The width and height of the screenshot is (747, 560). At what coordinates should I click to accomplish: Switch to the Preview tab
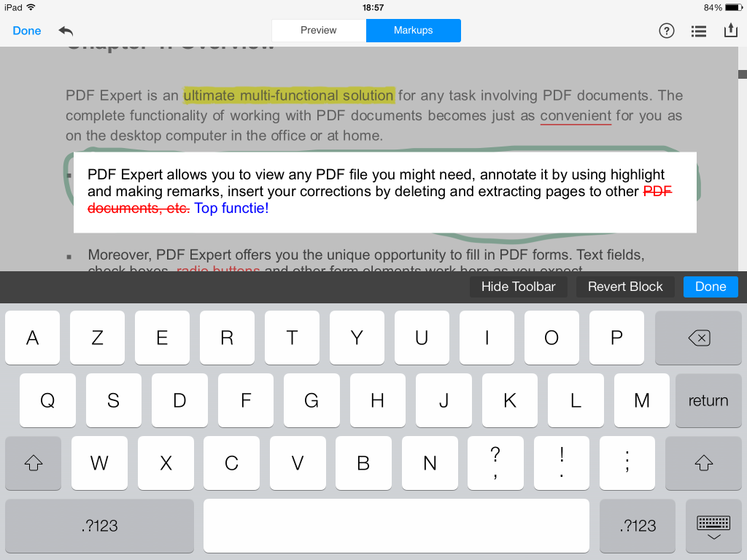click(x=318, y=31)
